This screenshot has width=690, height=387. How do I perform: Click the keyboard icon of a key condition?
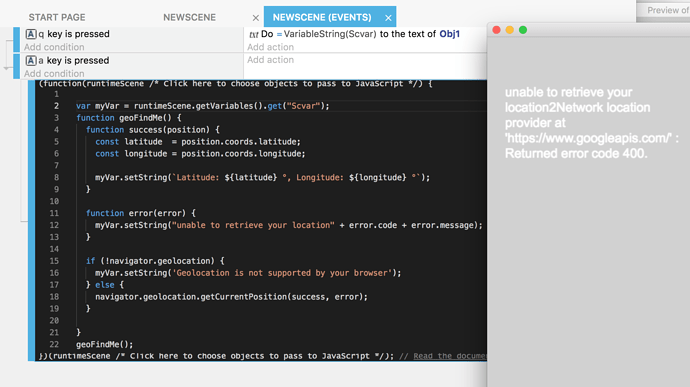pos(31,60)
